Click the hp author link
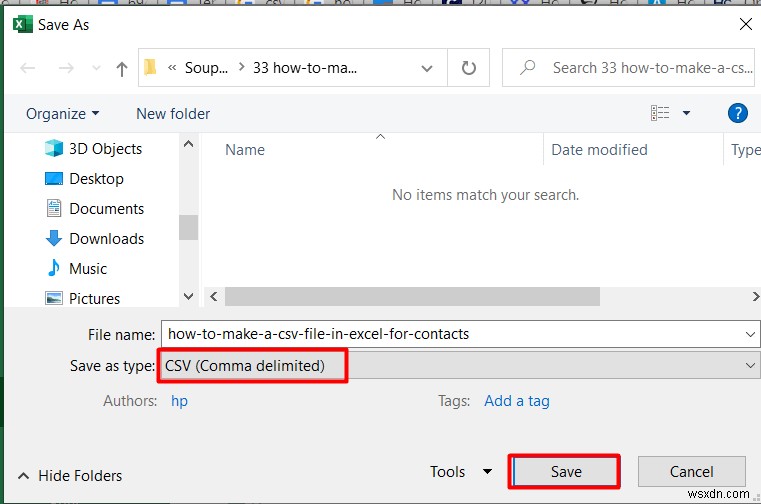This screenshot has width=761, height=504. [179, 401]
